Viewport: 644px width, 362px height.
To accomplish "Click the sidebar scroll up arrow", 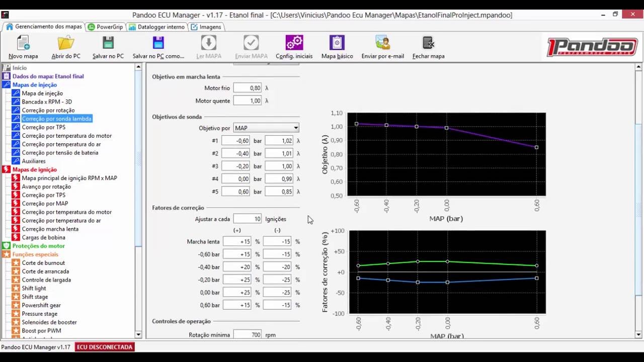I will [138, 67].
